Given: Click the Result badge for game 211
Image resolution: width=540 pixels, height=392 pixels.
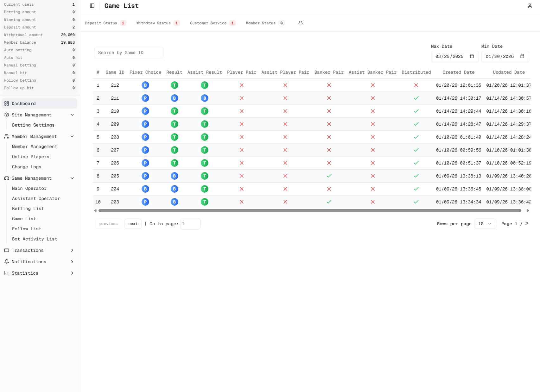Looking at the screenshot, I should (174, 98).
